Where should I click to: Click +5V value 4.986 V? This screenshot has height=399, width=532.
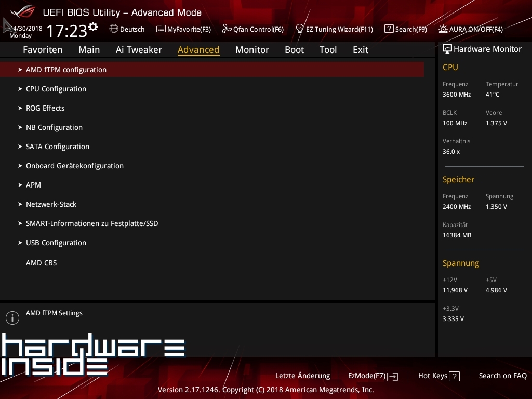(496, 290)
